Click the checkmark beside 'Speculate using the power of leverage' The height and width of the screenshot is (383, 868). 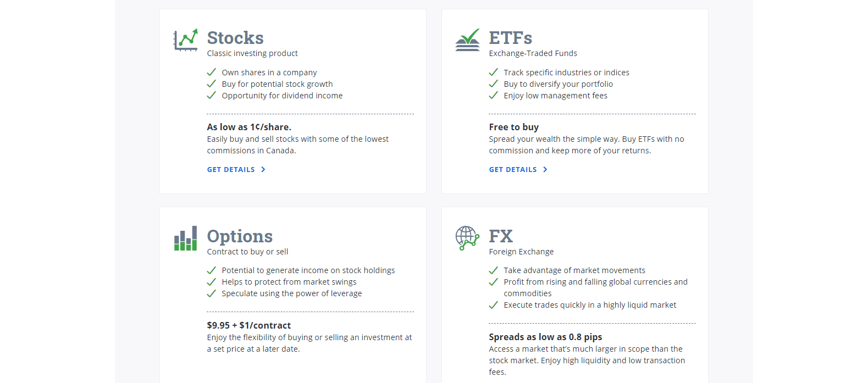(212, 293)
